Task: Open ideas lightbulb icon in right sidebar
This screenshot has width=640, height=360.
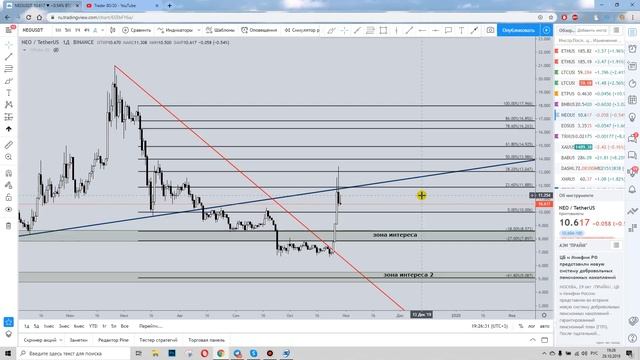Action: (x=632, y=117)
